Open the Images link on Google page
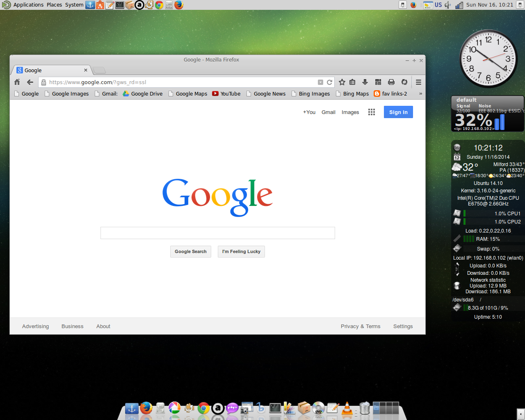The image size is (525, 420). (350, 112)
